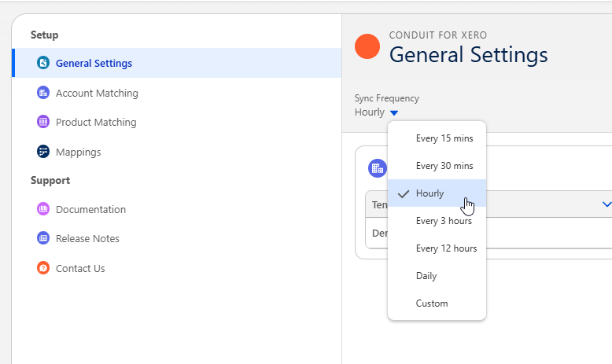Click the Hourly value under Sync Frequency
Screen dimensions: 612x364
[x=369, y=112]
